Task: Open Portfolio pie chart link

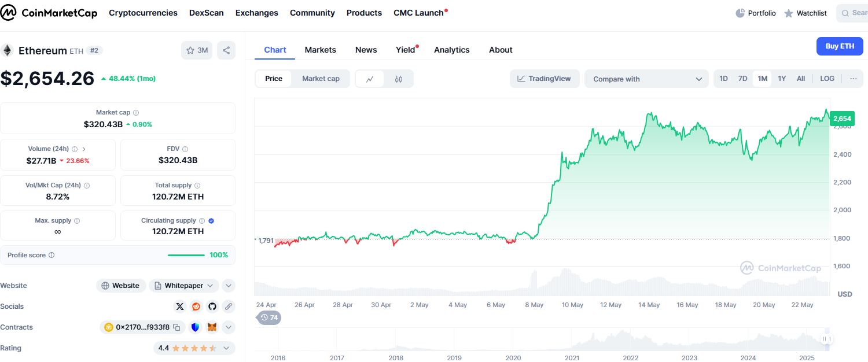Action: pos(755,13)
